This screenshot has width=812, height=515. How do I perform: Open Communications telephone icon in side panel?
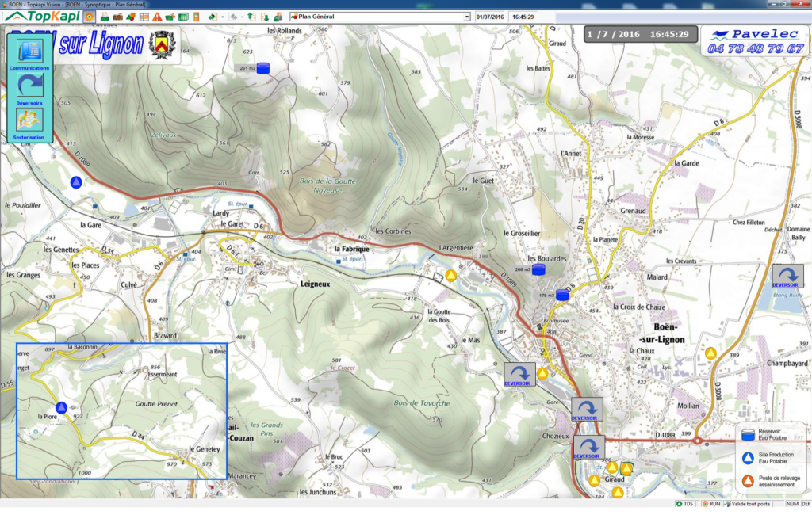tap(29, 51)
